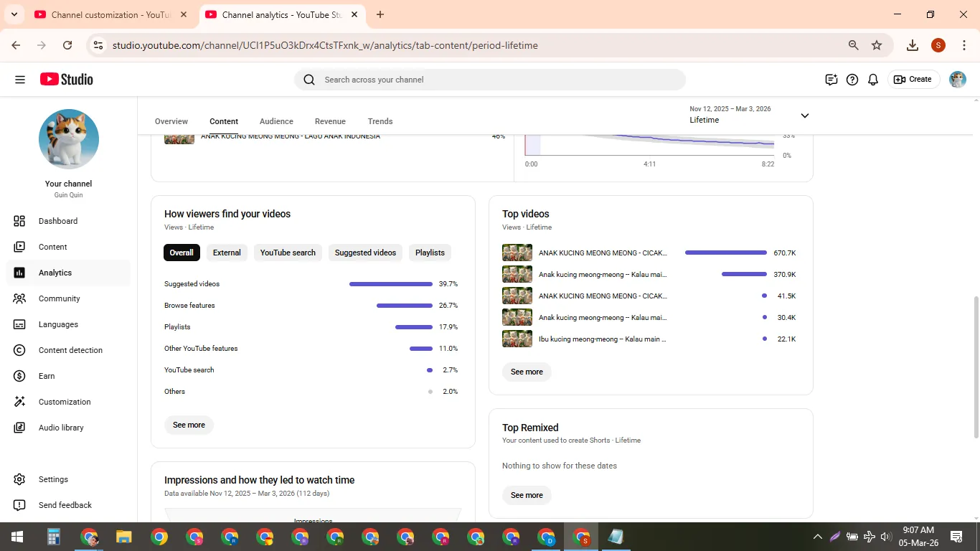
Task: Open the video row with 30.4K views
Action: click(x=649, y=317)
